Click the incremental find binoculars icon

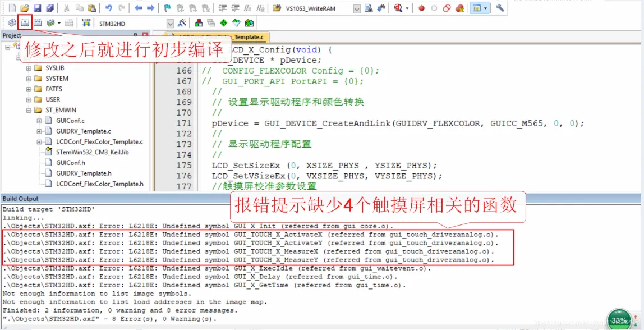click(x=381, y=8)
